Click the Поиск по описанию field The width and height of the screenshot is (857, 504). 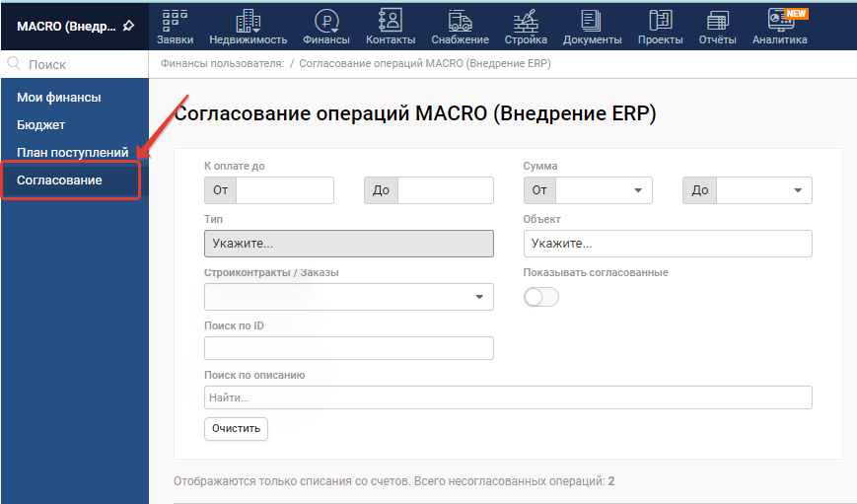click(x=508, y=397)
